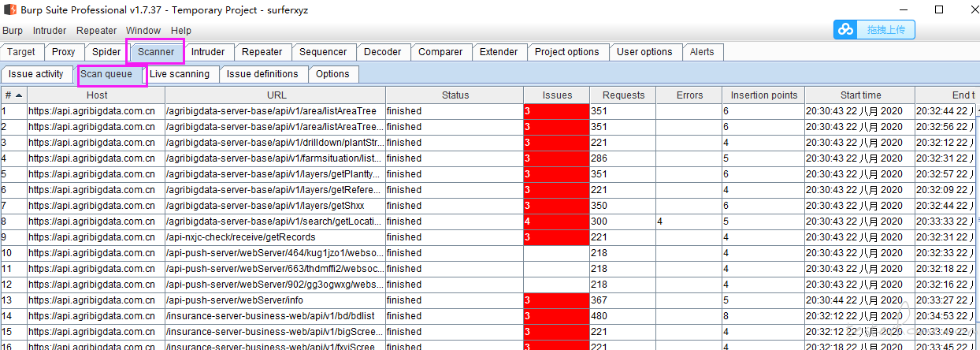Switch to the Spider tab
The width and height of the screenshot is (980, 350).
coord(106,52)
